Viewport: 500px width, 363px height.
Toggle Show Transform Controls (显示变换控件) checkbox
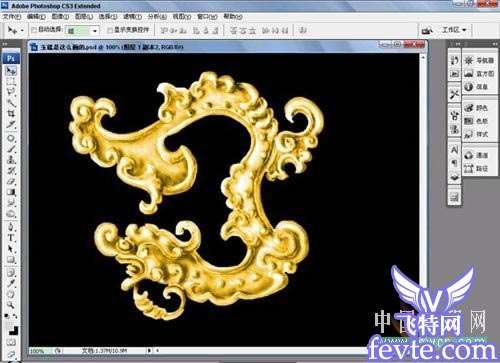tap(110, 30)
